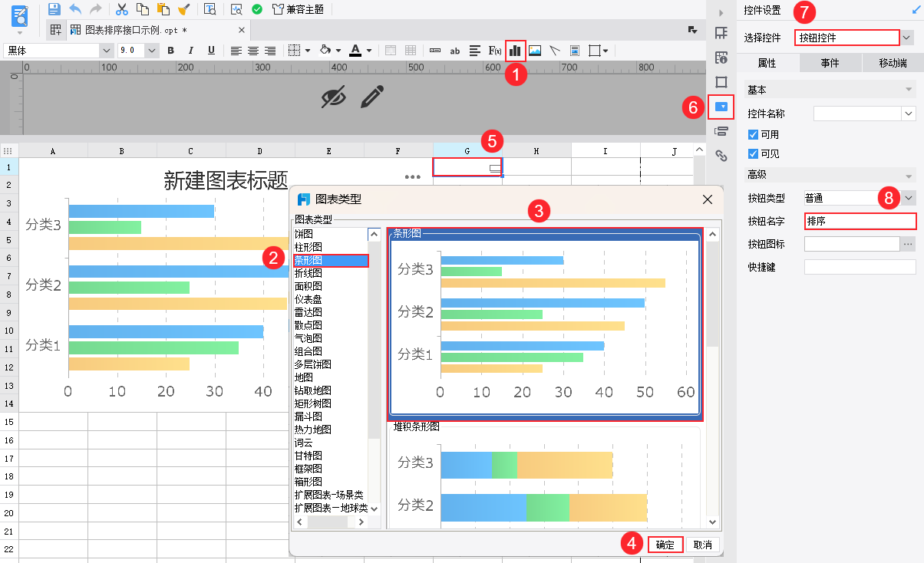Image resolution: width=924 pixels, height=563 pixels.
Task: Center align cell text
Action: coord(252,51)
